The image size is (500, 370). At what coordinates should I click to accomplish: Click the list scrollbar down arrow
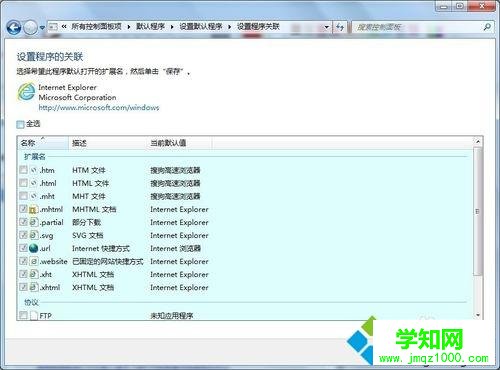(x=478, y=315)
